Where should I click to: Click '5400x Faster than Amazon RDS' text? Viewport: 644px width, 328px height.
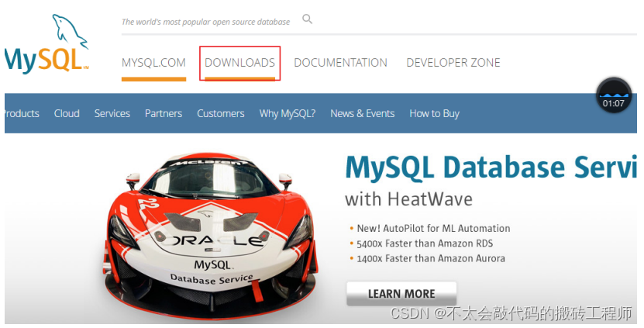(425, 243)
